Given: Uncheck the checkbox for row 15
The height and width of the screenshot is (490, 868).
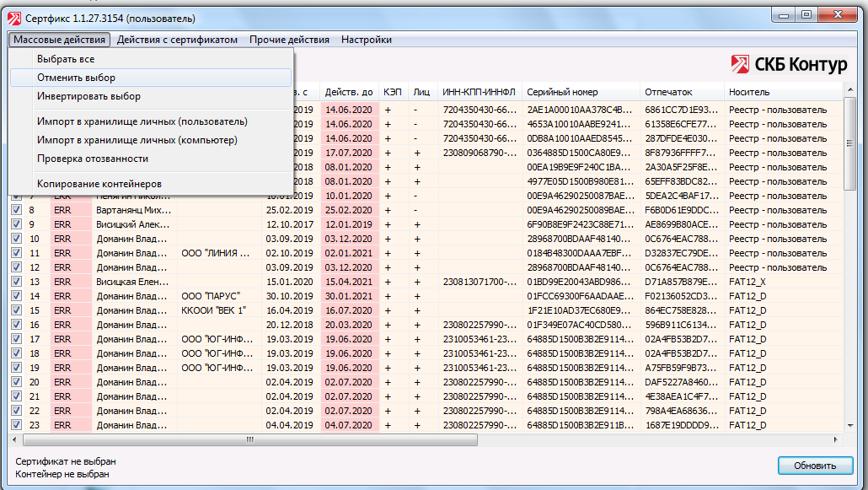Looking at the screenshot, I should point(17,310).
